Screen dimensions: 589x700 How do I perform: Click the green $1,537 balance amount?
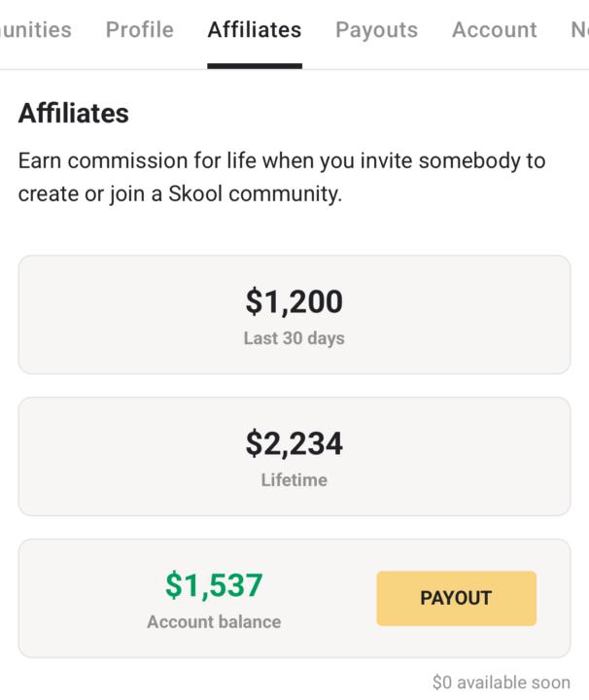214,585
